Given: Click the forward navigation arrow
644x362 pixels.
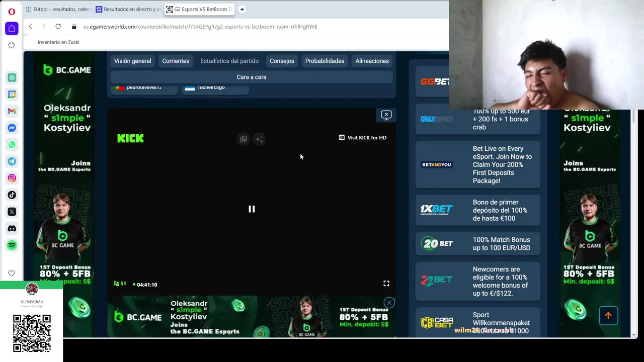Looking at the screenshot, I should tap(44, 27).
